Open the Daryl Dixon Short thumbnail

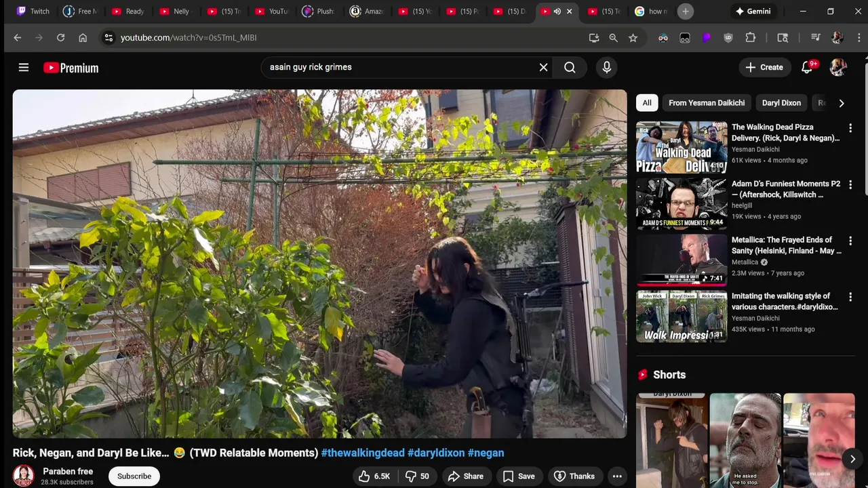[x=671, y=440]
